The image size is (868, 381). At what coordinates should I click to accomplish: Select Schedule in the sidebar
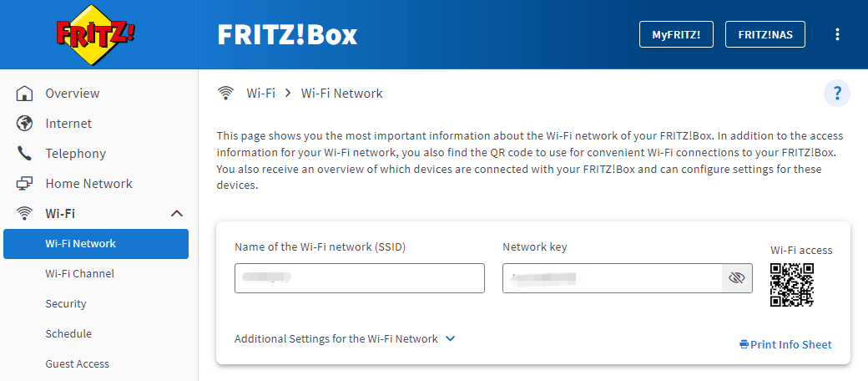pos(68,334)
